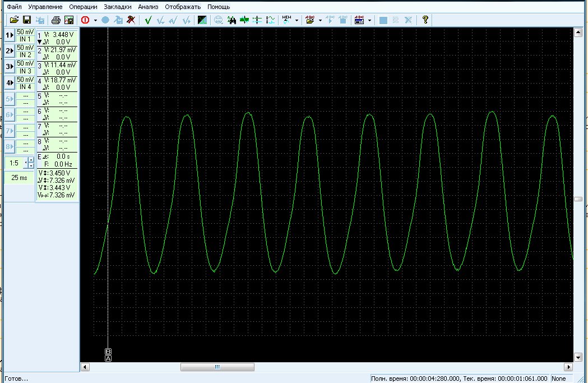Click the waveform vertical scale icon

pyautogui.click(x=270, y=20)
